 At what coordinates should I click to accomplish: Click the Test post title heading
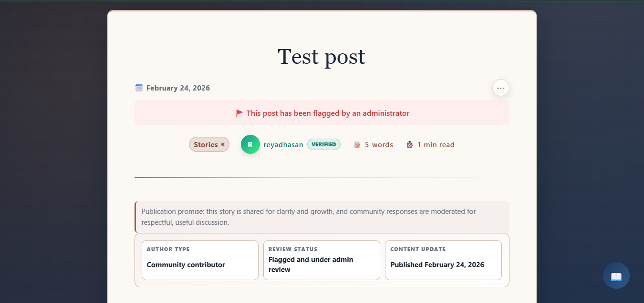coord(322,57)
